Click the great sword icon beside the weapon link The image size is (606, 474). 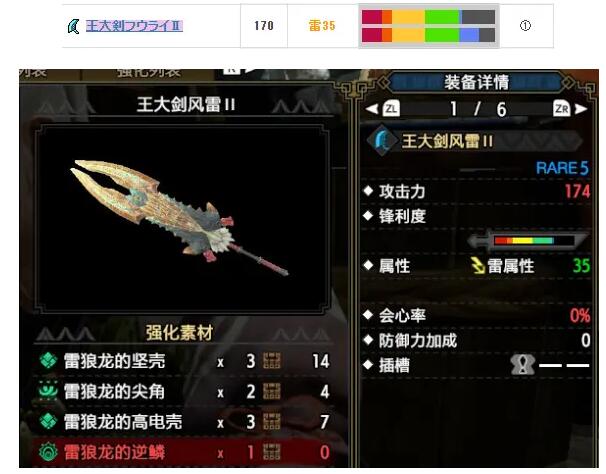coord(73,26)
